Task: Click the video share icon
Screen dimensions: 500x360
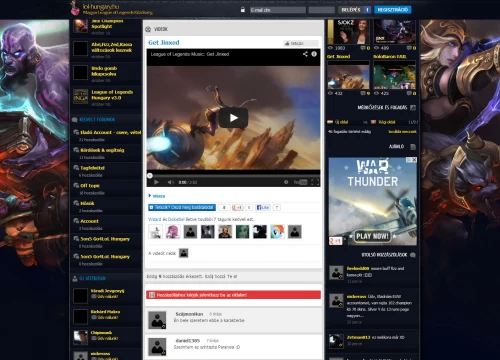Action: 305,54
